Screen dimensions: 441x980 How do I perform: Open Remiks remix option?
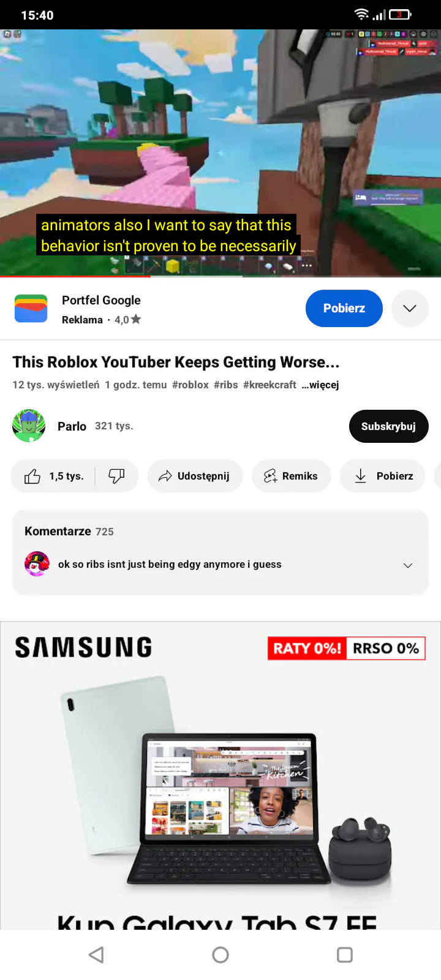pos(292,476)
